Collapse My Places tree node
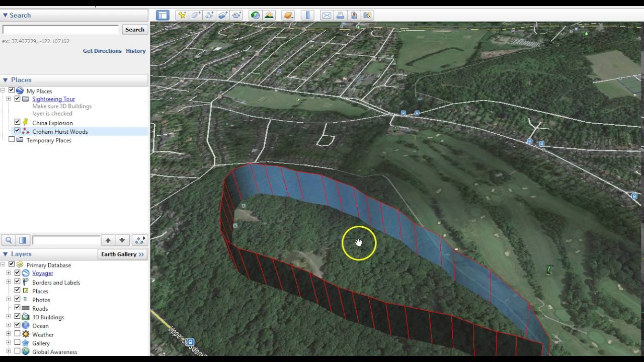Screen dimensions: 644x362 (x=3, y=91)
